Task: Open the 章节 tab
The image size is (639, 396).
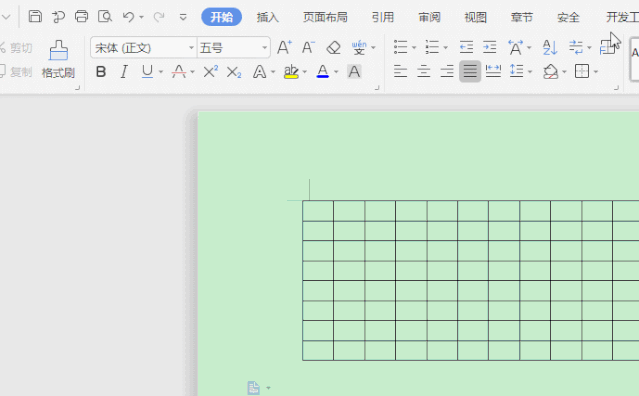Action: (x=522, y=17)
